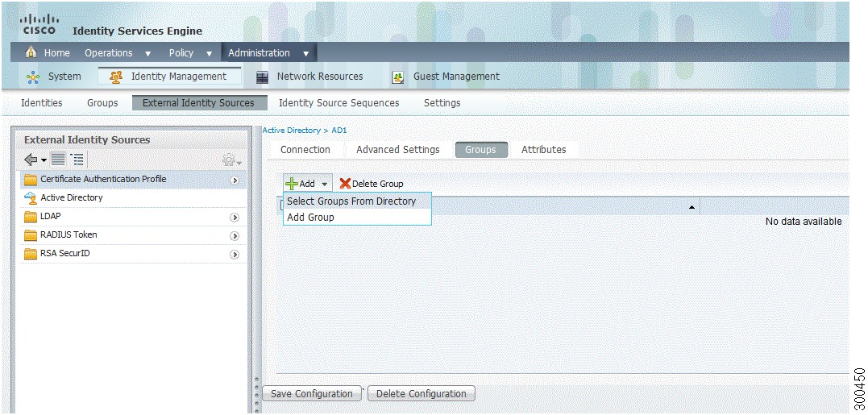Click the red X Delete Group icon
The image size is (868, 415).
tap(346, 184)
